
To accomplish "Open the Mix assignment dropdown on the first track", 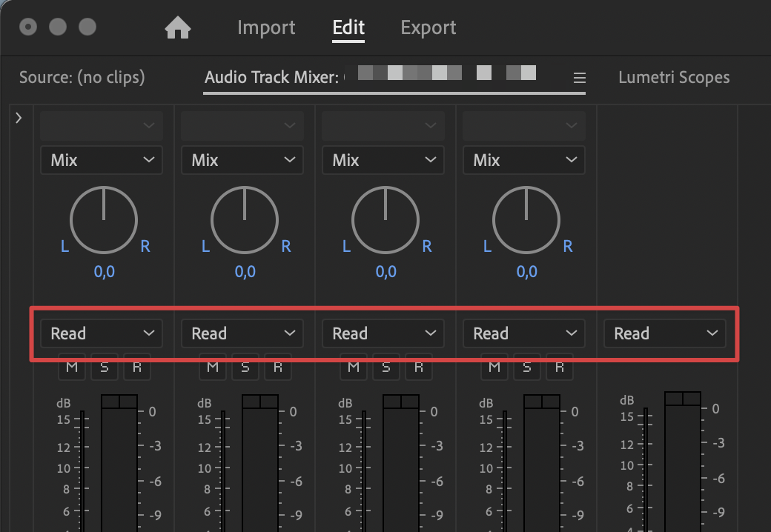I will pos(101,160).
